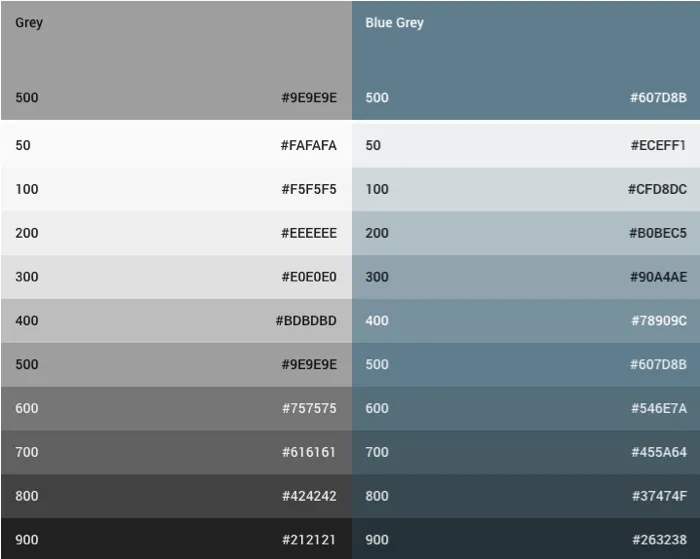Screen dimensions: 700x559
Task: Select the hex value #BDBDBD
Action: tap(306, 321)
